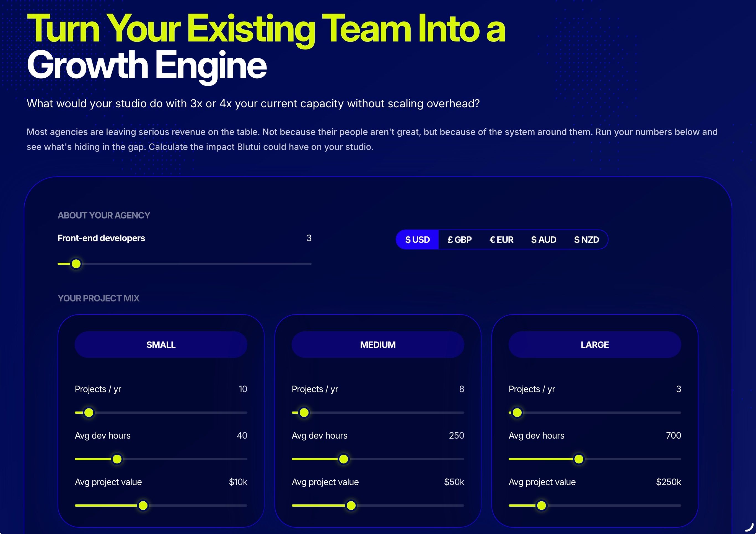
Task: Choose the $ AUD currency tab
Action: 544,239
